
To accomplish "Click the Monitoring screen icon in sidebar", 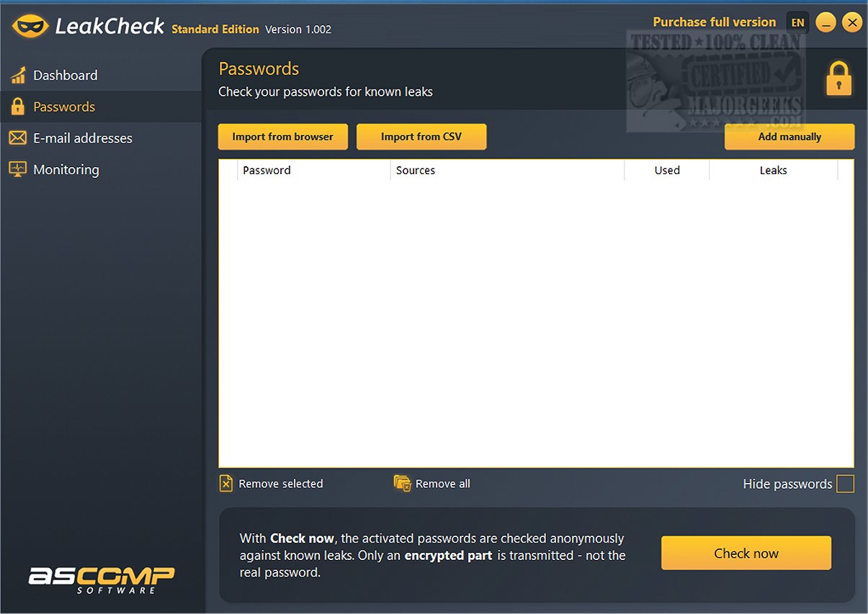I will pos(18,169).
